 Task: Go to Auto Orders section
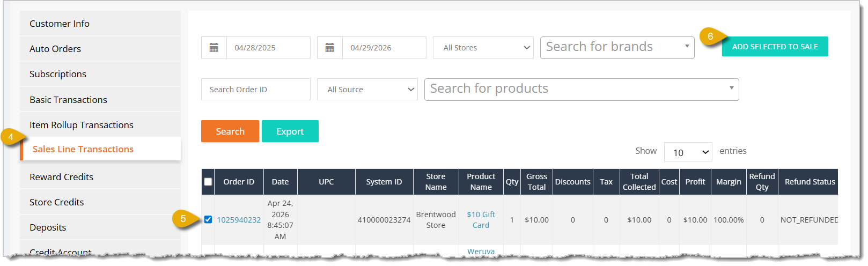click(100, 49)
